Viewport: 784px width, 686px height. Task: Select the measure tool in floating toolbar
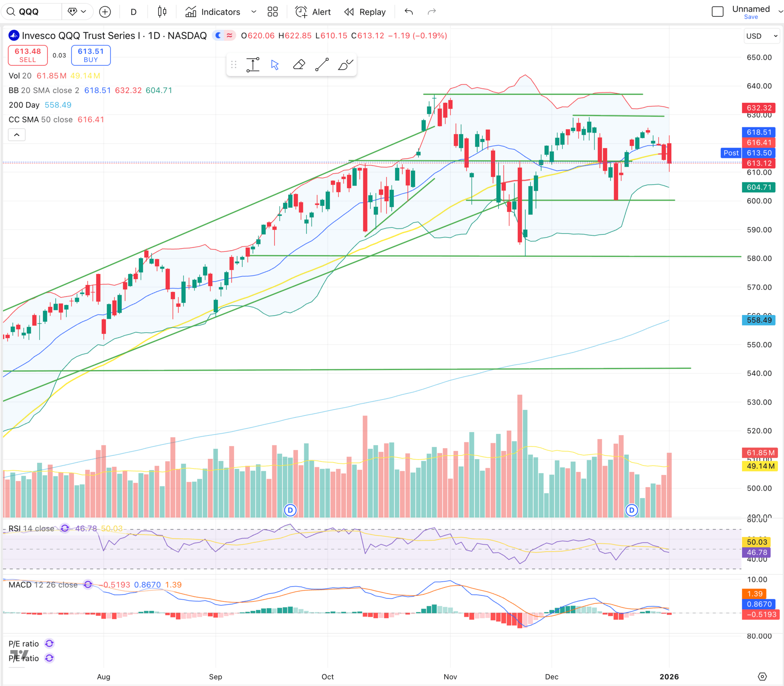253,65
